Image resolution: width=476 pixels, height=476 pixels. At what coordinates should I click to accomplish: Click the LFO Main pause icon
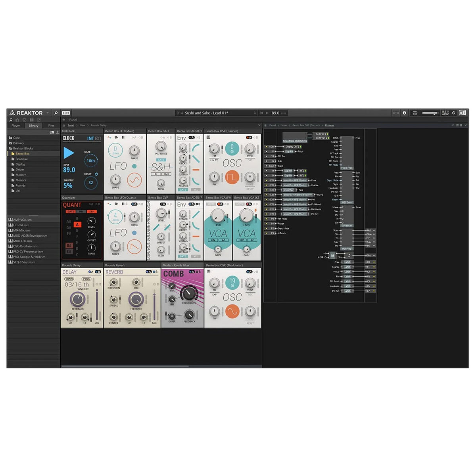point(123,138)
